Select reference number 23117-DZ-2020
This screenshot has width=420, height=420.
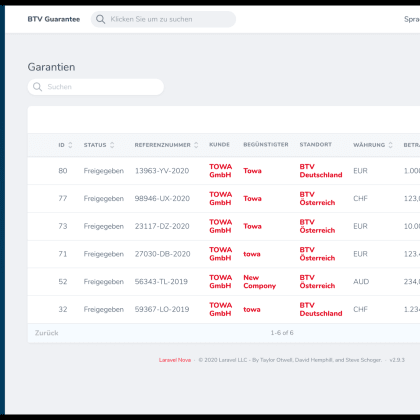(x=162, y=226)
